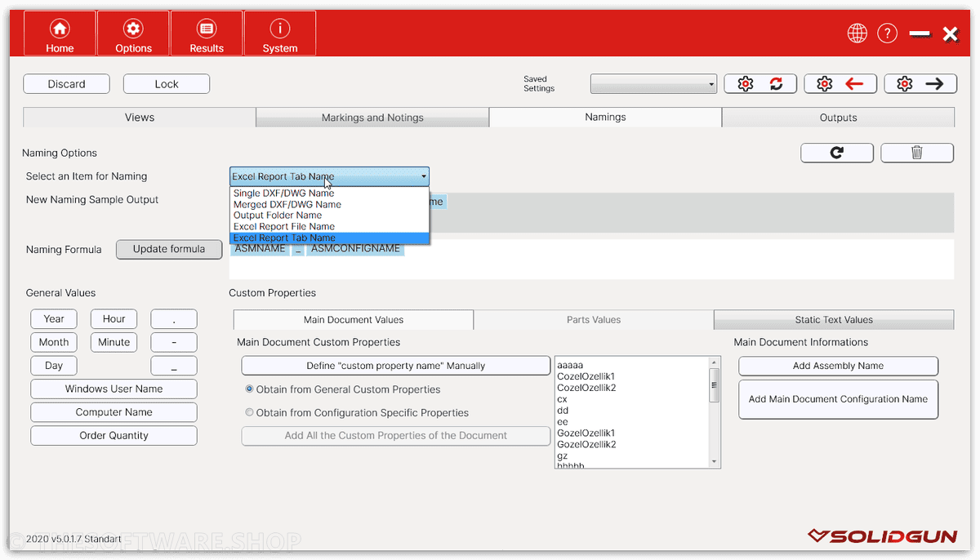Switch to the Outputs tab
The width and height of the screenshot is (980, 560).
pos(838,118)
